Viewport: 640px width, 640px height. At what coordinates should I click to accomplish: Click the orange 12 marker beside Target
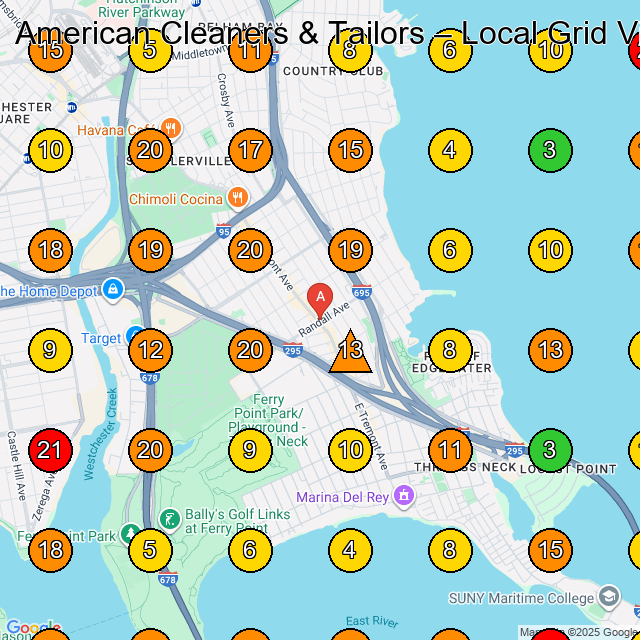[x=150, y=350]
